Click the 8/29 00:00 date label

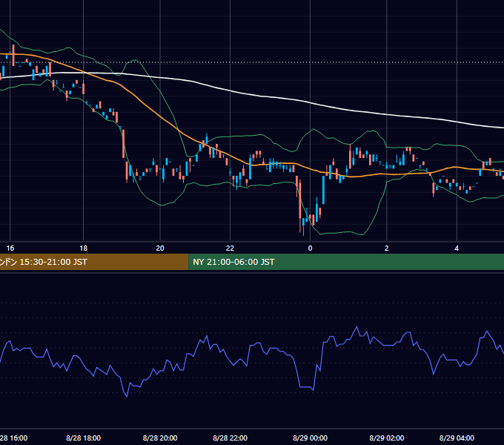[x=310, y=438]
